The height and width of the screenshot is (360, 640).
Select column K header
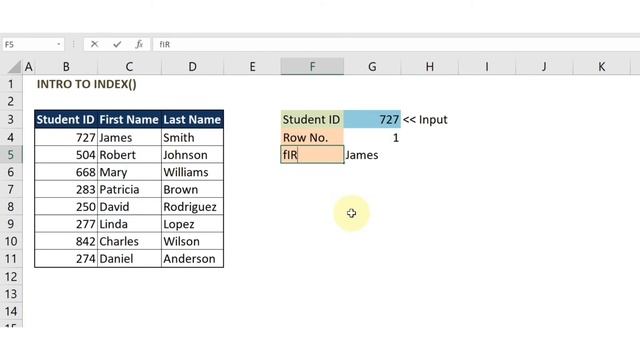coord(602,67)
